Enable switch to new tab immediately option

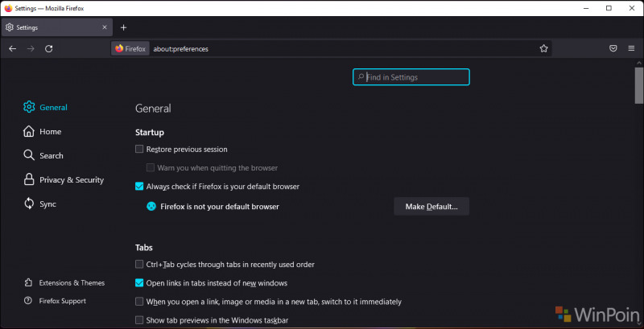[x=139, y=302]
